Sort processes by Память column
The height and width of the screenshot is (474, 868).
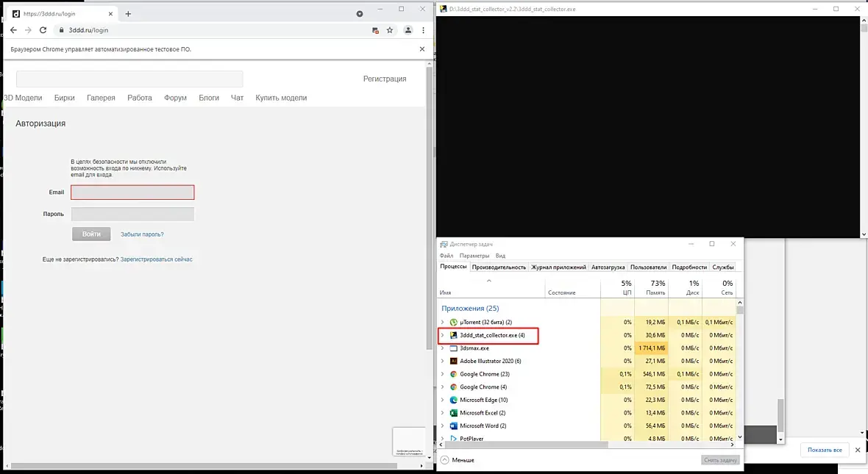click(652, 287)
